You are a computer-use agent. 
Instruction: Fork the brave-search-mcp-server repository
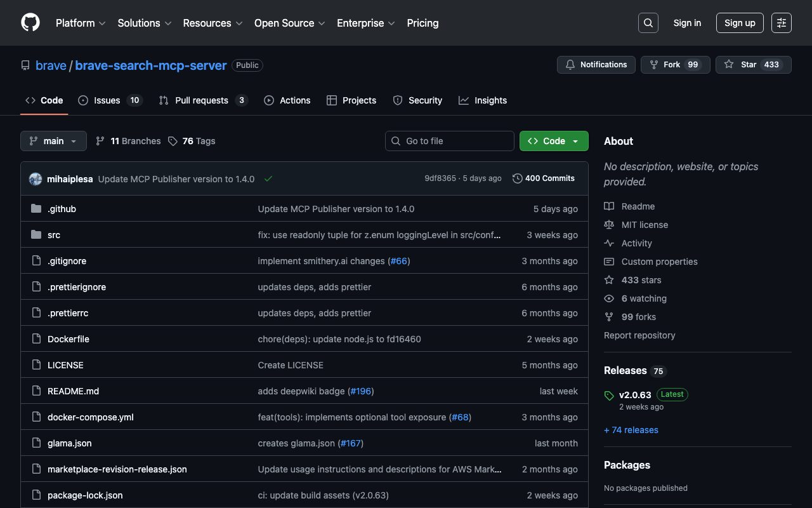point(675,65)
